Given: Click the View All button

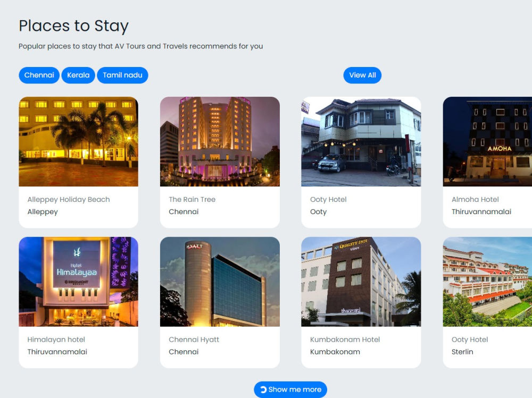Looking at the screenshot, I should tap(362, 75).
